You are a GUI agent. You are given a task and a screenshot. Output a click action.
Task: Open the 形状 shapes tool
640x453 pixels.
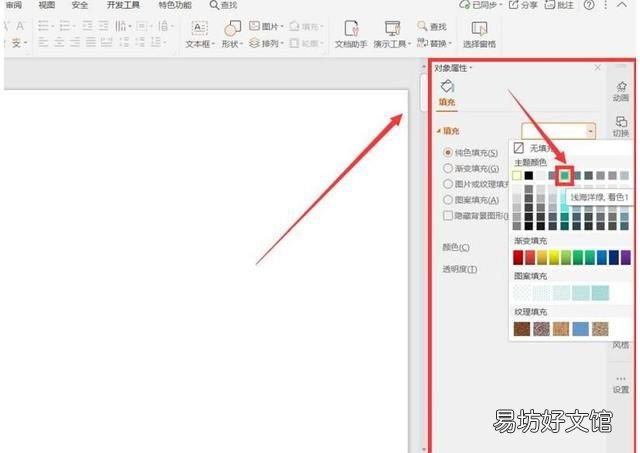[232, 28]
